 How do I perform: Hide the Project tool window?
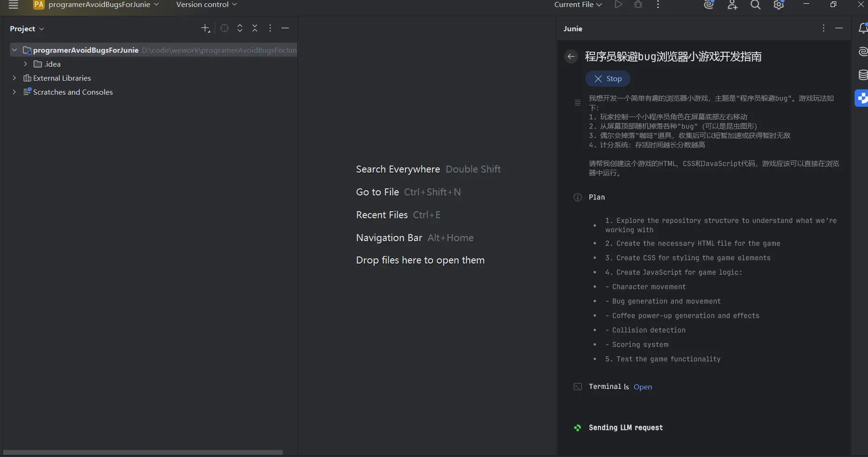[285, 28]
